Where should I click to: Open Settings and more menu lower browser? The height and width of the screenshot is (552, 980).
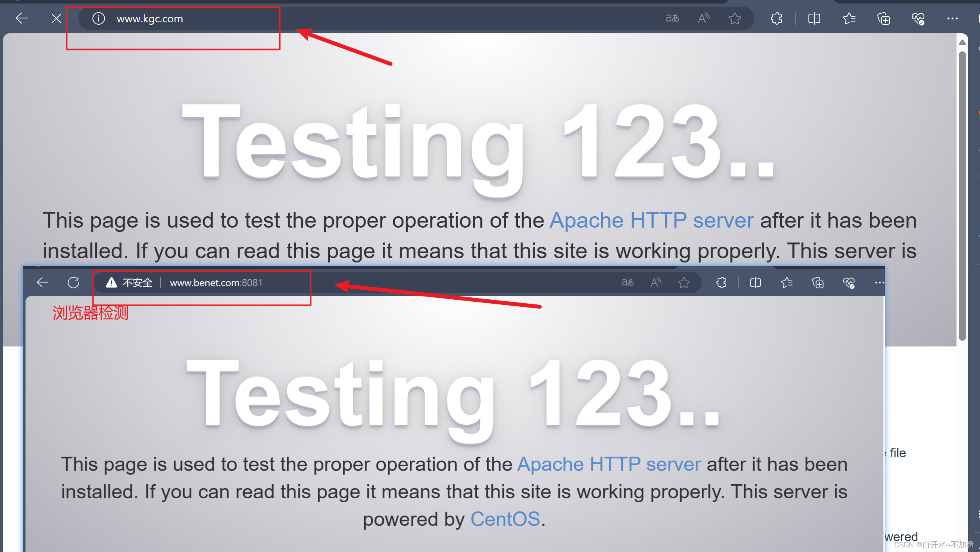click(879, 282)
